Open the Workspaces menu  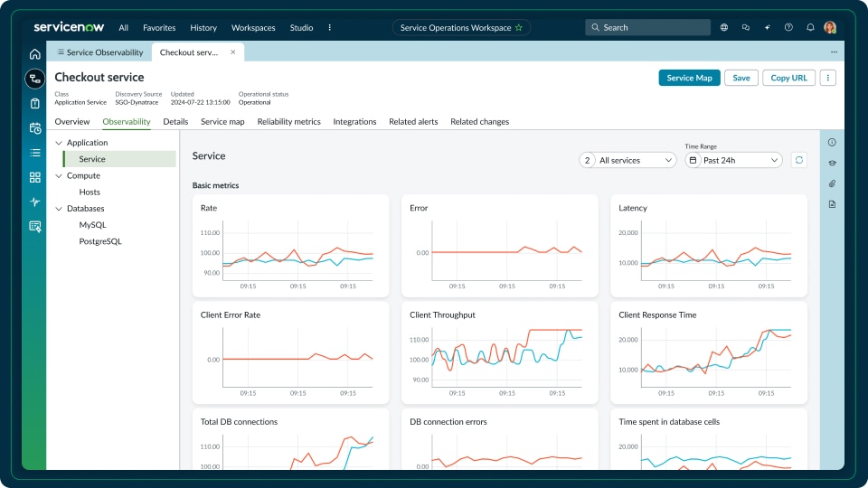click(253, 28)
